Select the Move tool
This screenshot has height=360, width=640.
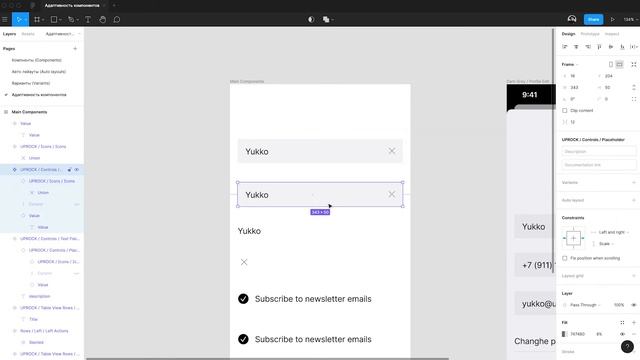(18, 20)
